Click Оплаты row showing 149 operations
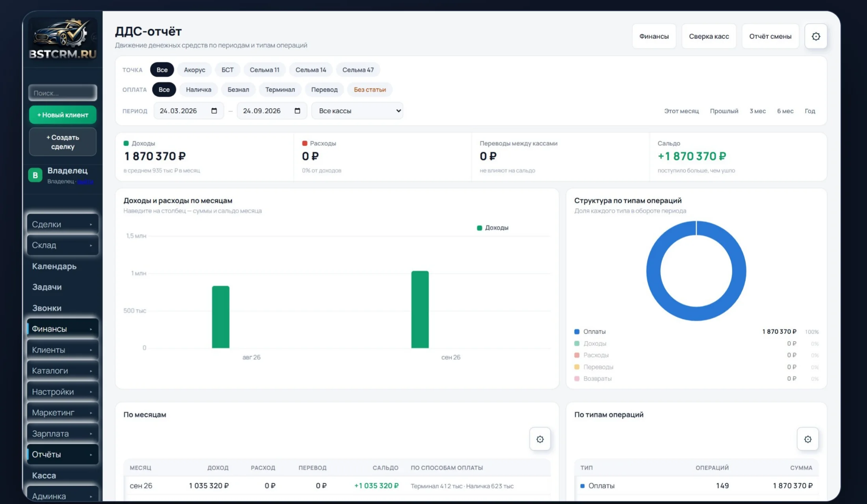The height and width of the screenshot is (504, 867). tap(696, 485)
